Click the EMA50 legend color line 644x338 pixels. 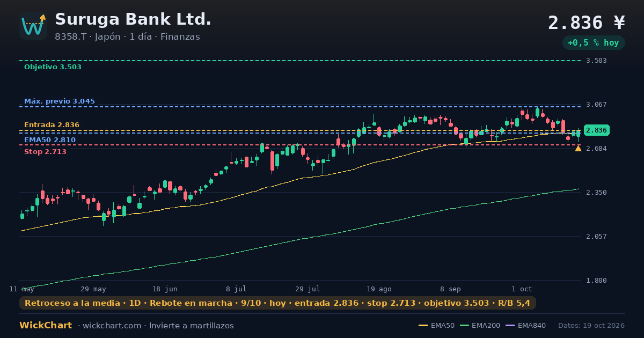pos(423,326)
